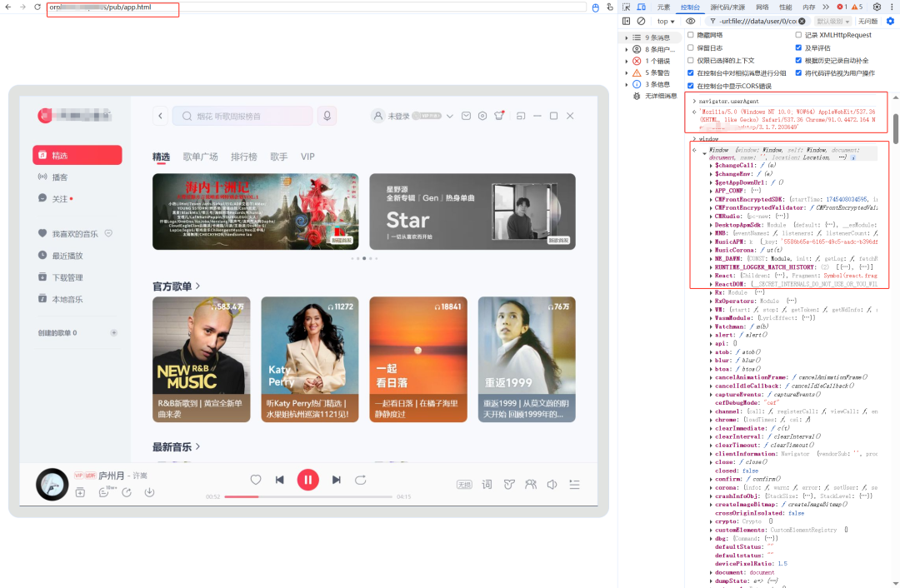Toggle the loop playback mode icon
This screenshot has width=900, height=588.
[x=361, y=480]
